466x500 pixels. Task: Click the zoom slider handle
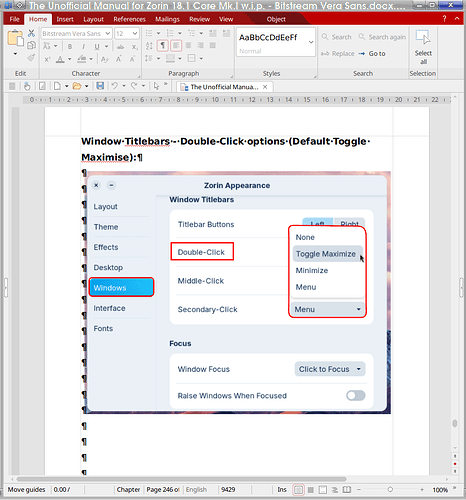tap(390, 490)
